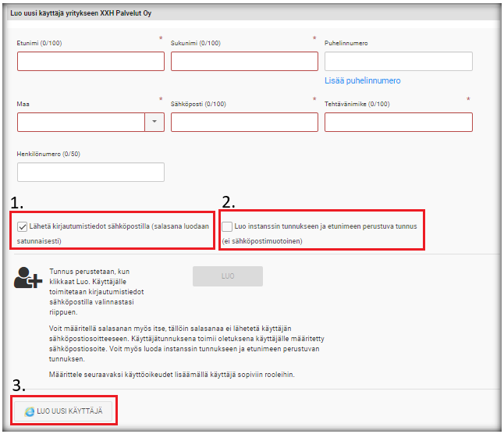Focus the Tehtävänimike job title field

[398, 122]
